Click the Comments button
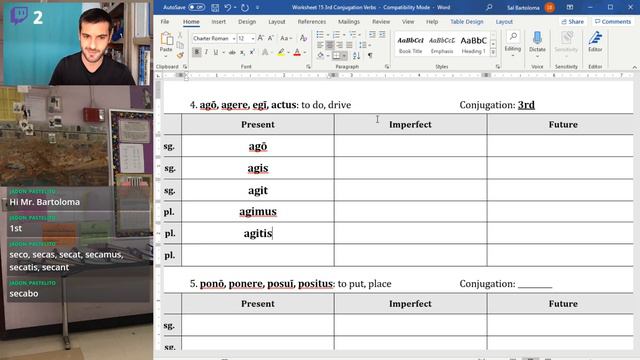 [x=613, y=22]
